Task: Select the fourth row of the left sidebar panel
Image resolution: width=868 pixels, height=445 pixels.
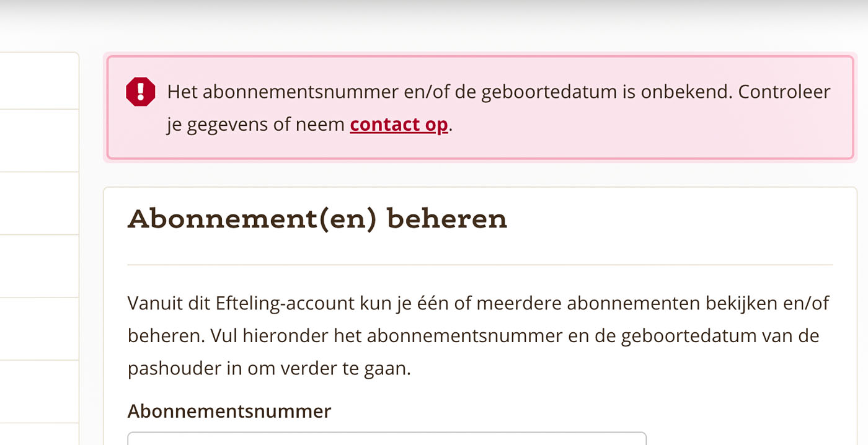Action: pyautogui.click(x=39, y=266)
